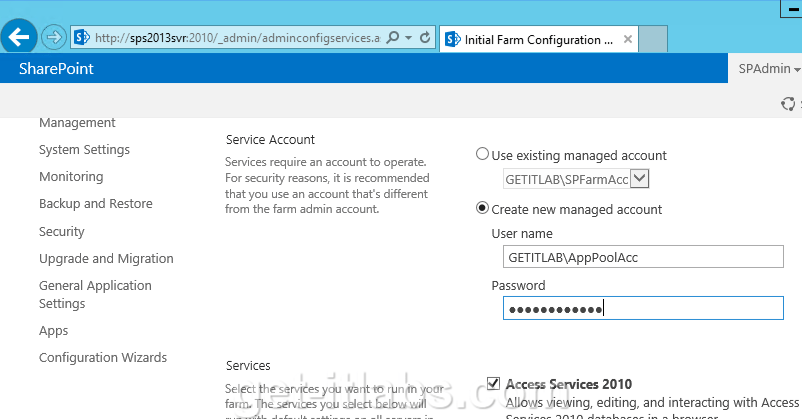Open Apps in left navigation
802x419 pixels.
pyautogui.click(x=53, y=330)
